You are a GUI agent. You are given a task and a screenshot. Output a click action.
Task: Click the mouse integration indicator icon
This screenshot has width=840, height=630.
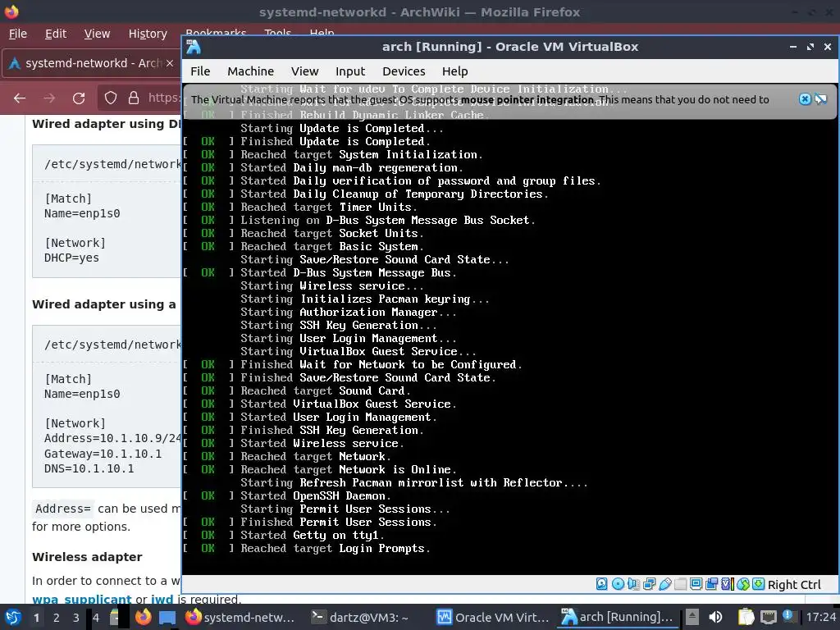point(743,584)
